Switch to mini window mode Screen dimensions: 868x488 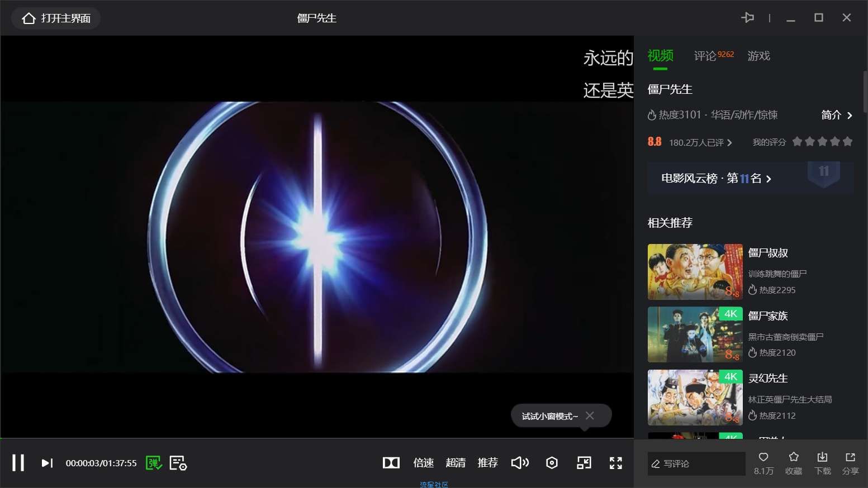584,463
